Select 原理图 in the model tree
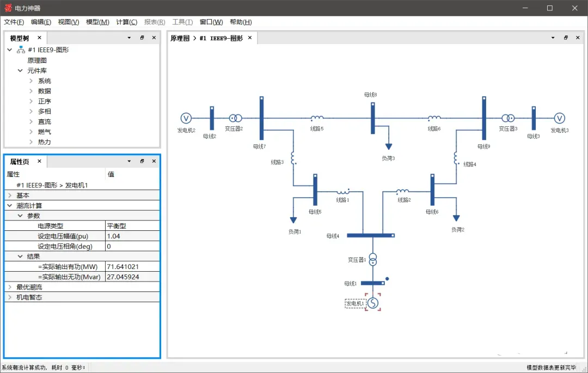Screen dimensions: 588x373 point(37,60)
